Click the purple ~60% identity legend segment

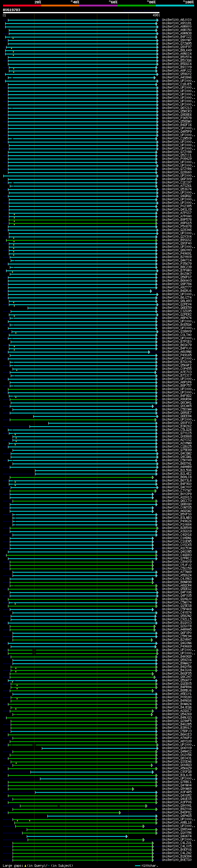point(98,6)
